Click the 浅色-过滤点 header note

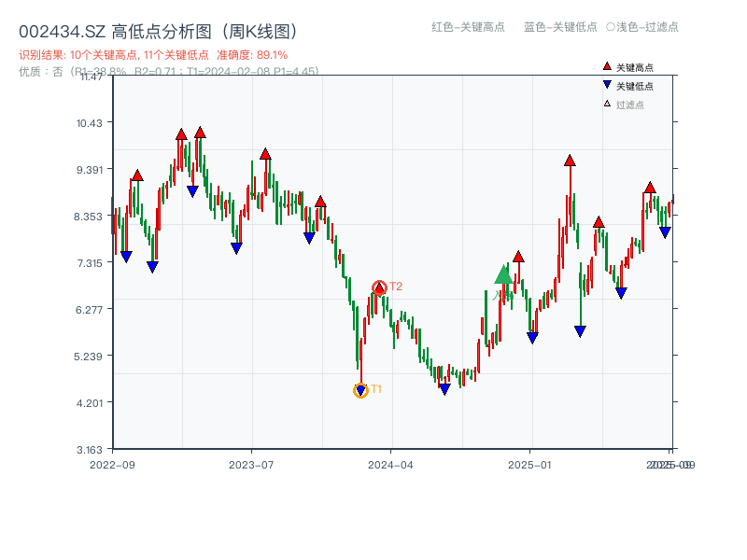(x=642, y=27)
